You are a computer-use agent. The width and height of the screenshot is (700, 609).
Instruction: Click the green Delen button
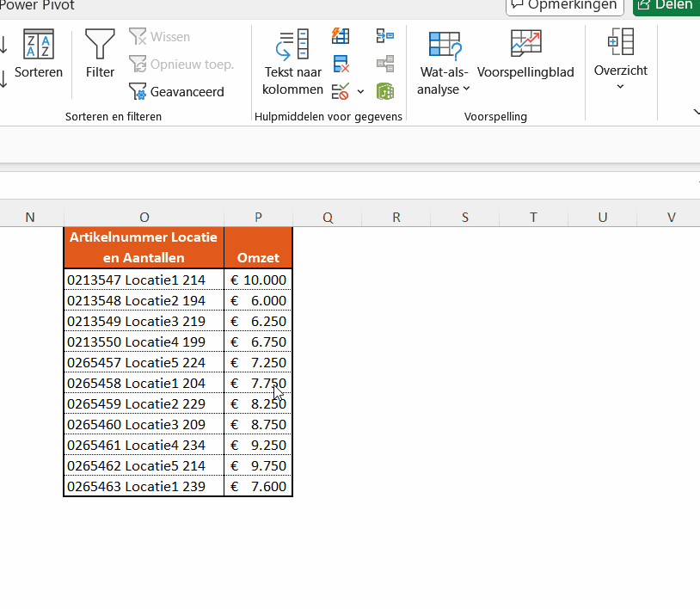coord(666,6)
